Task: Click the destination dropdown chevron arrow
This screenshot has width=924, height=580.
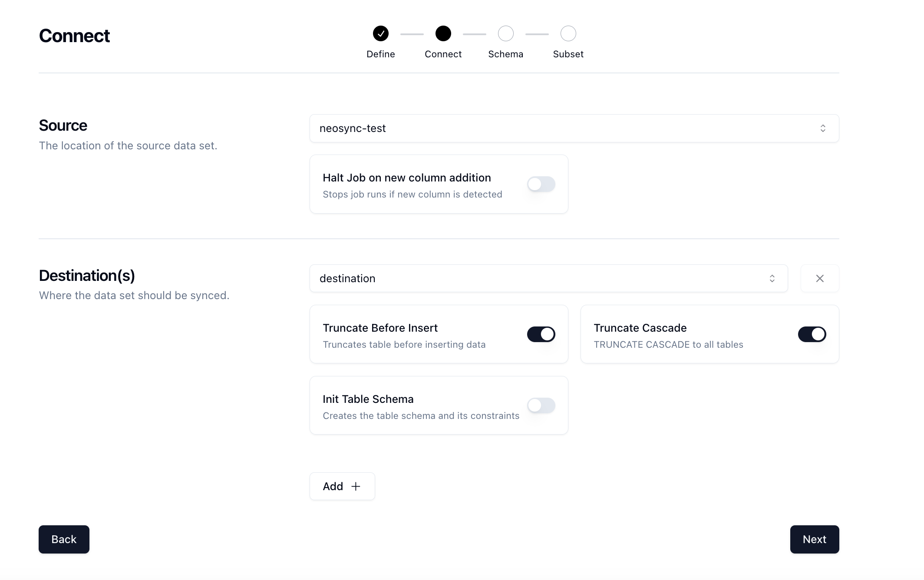Action: (x=772, y=279)
